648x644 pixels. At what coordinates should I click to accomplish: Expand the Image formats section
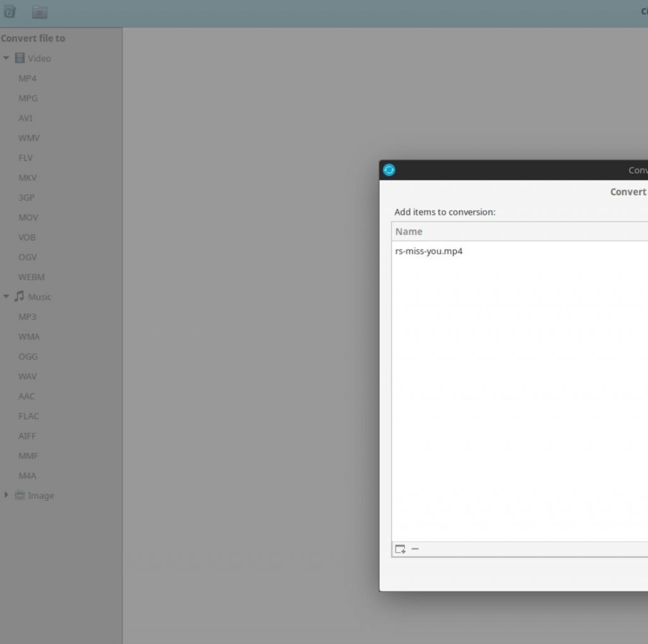coord(6,495)
